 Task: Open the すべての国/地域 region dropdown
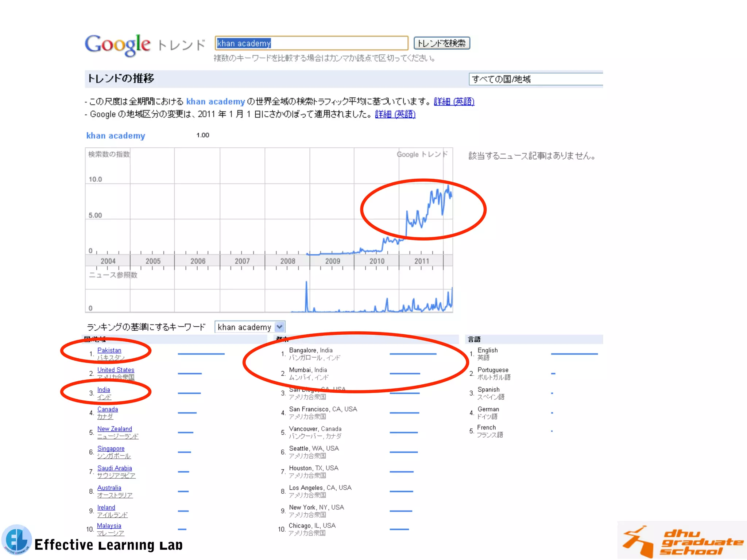(535, 79)
